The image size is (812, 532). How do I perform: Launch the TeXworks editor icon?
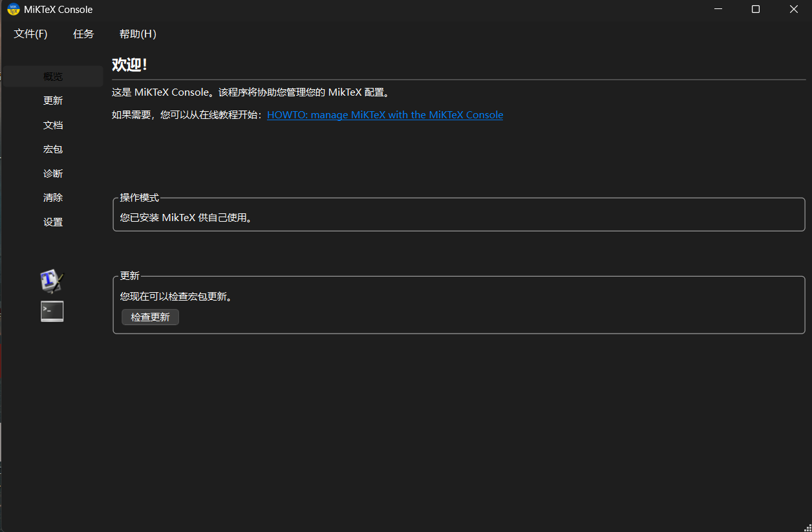click(52, 281)
